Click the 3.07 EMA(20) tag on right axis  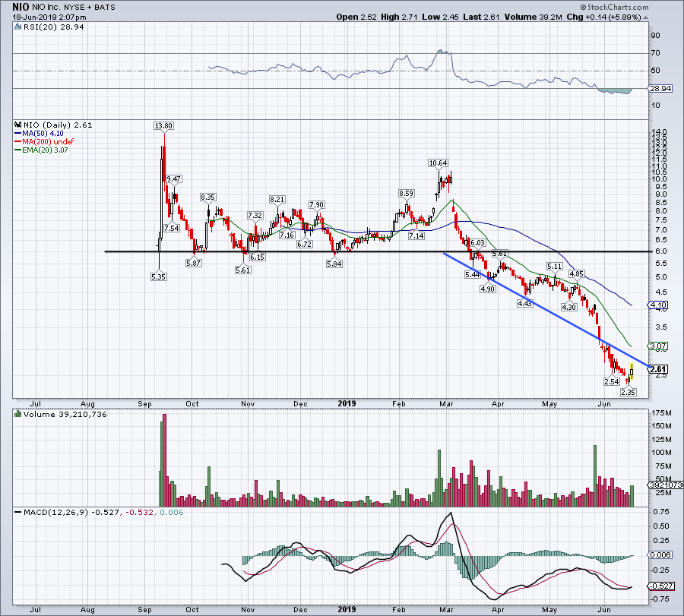pyautogui.click(x=658, y=346)
